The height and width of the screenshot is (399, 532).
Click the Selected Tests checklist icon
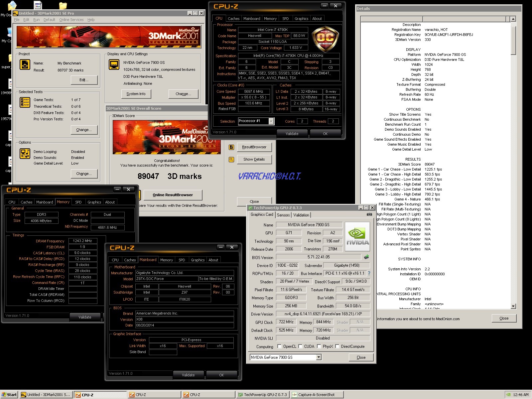(x=25, y=102)
